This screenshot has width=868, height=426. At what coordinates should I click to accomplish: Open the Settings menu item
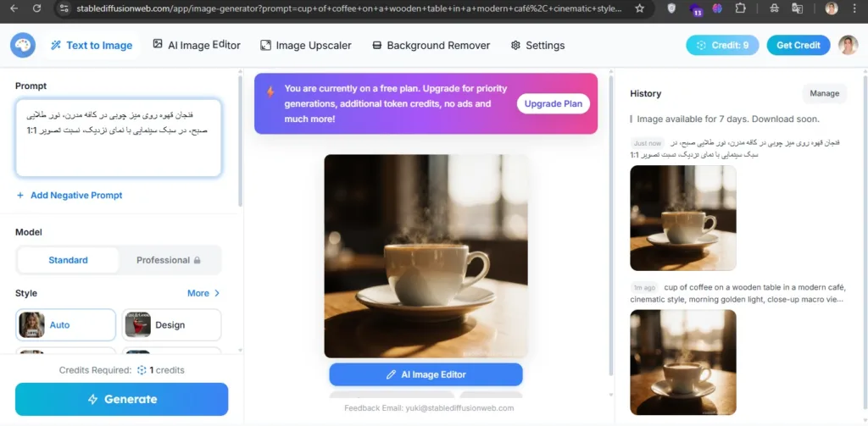tap(537, 46)
